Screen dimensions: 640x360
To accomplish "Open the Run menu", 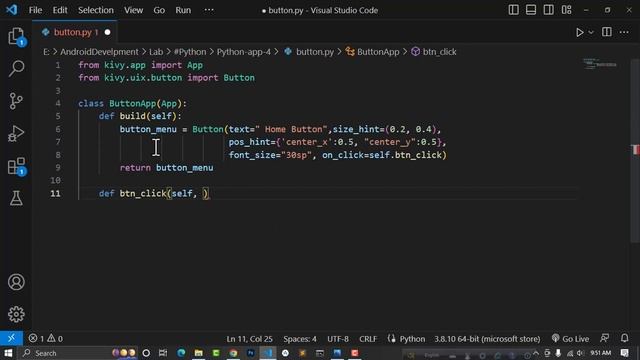I will [x=183, y=10].
